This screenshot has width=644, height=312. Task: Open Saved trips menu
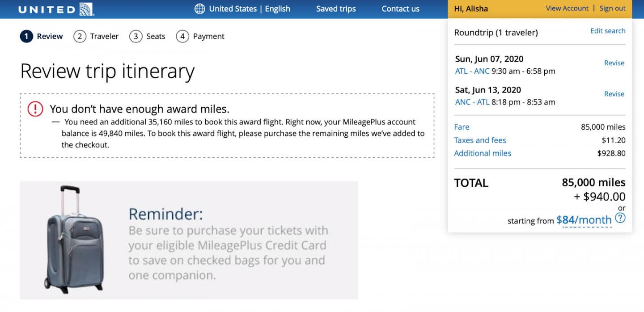336,9
